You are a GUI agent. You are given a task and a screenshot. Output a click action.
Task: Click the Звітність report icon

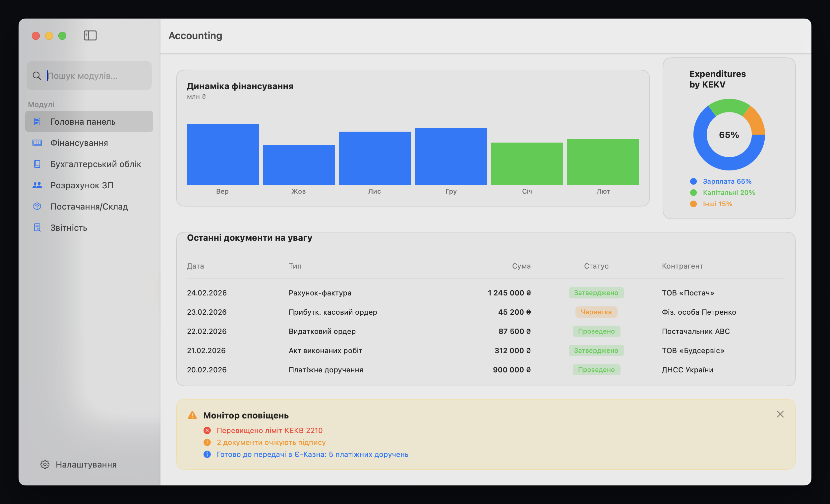pos(37,228)
